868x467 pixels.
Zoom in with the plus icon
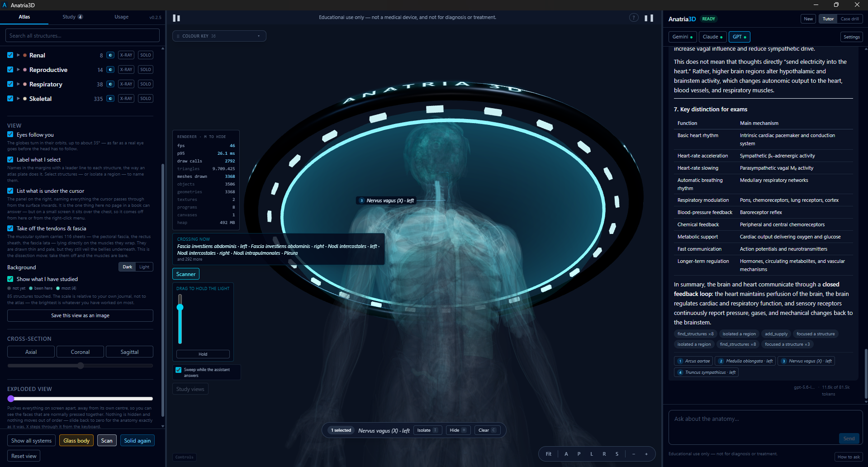tap(646, 454)
